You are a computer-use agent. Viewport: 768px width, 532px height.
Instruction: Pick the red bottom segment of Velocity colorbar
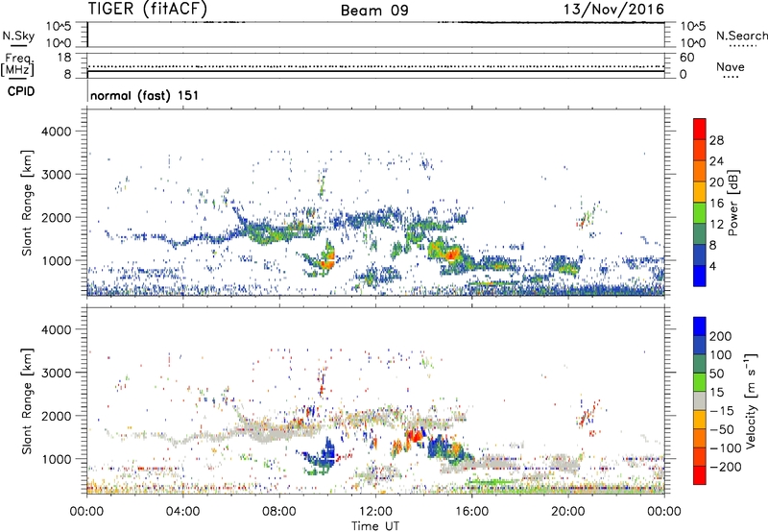click(x=700, y=475)
